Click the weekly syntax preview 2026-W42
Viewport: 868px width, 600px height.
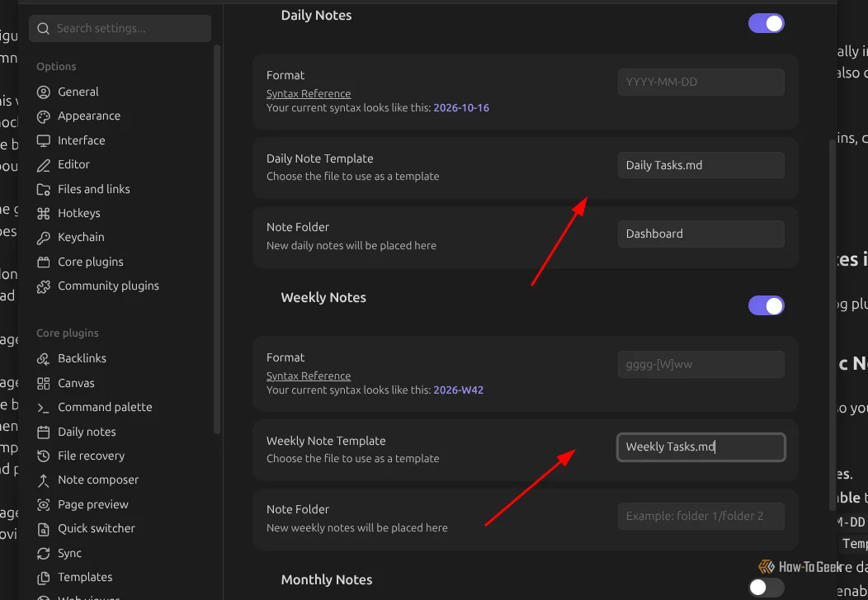click(459, 390)
